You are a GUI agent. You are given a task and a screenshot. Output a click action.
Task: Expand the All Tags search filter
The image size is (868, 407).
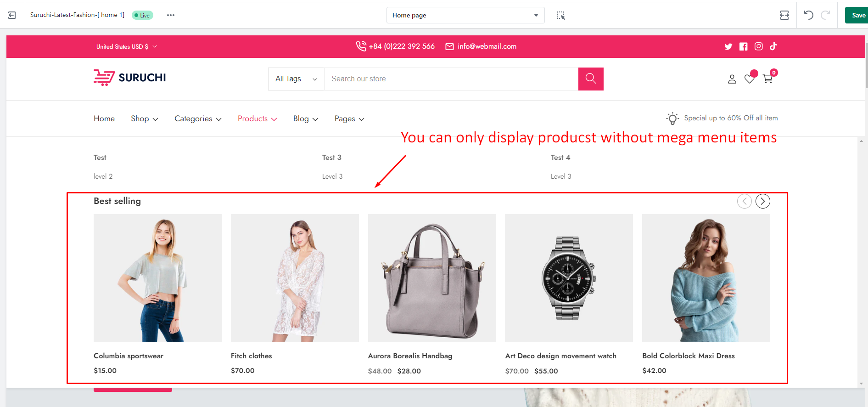coord(296,79)
